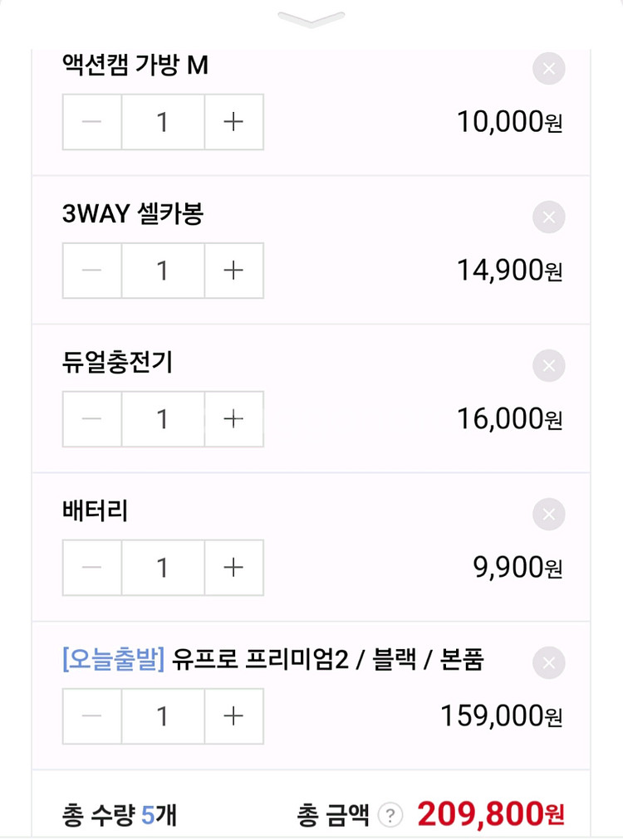Viewport: 623px width, 840px height.
Task: Increase 유프로 프리미엄2 본품 quantity
Action: coord(234,716)
